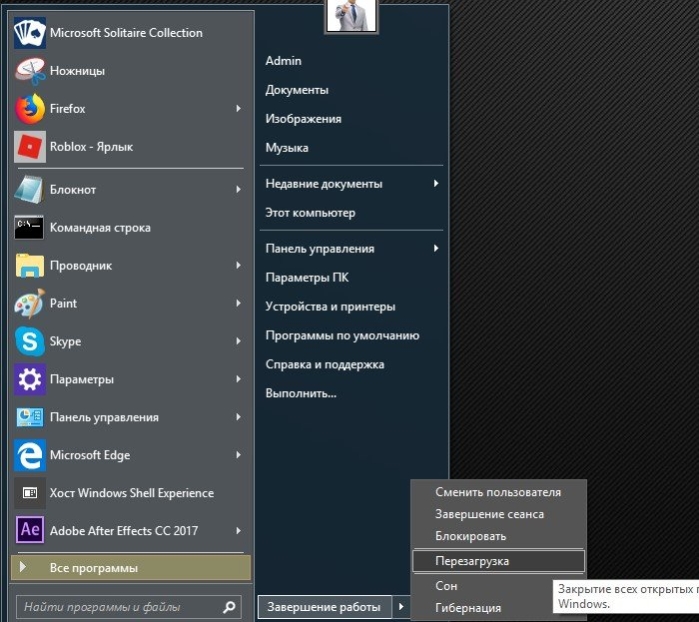Open Изображения folder link
Screen dimensions: 699x622
click(304, 119)
